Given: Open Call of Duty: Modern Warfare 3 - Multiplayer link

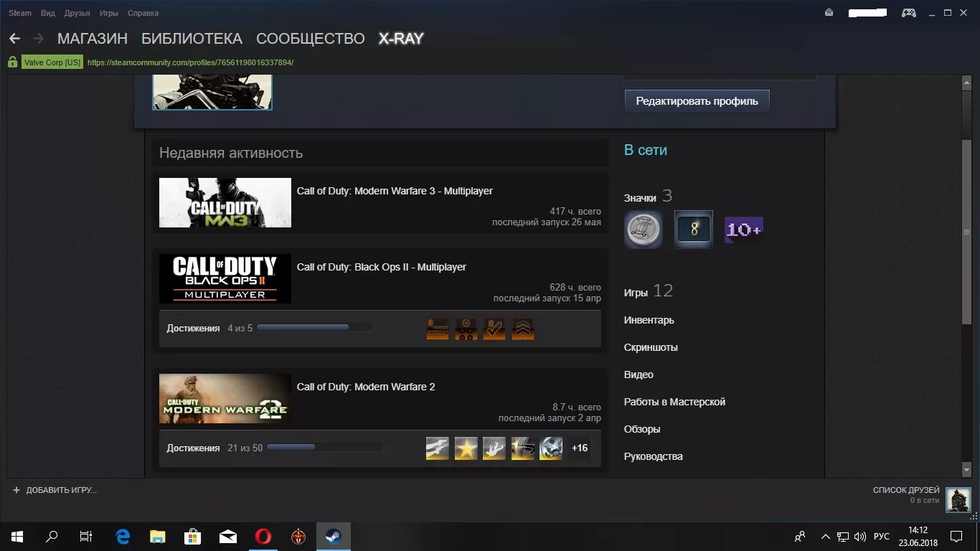Looking at the screenshot, I should point(395,191).
